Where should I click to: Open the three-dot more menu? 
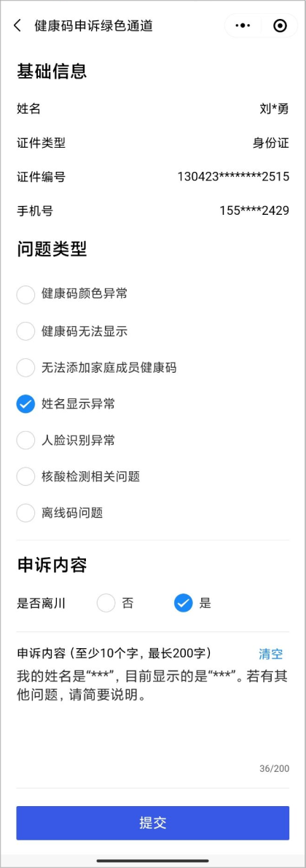click(x=243, y=25)
